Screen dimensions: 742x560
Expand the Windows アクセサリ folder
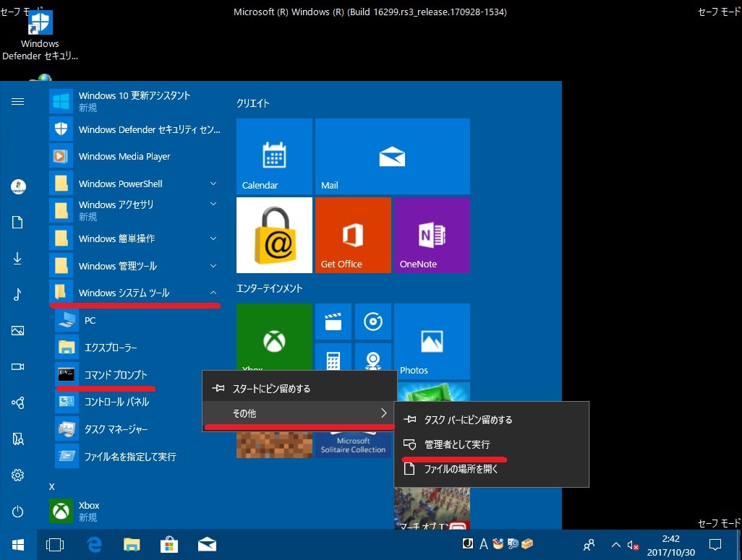click(x=135, y=210)
